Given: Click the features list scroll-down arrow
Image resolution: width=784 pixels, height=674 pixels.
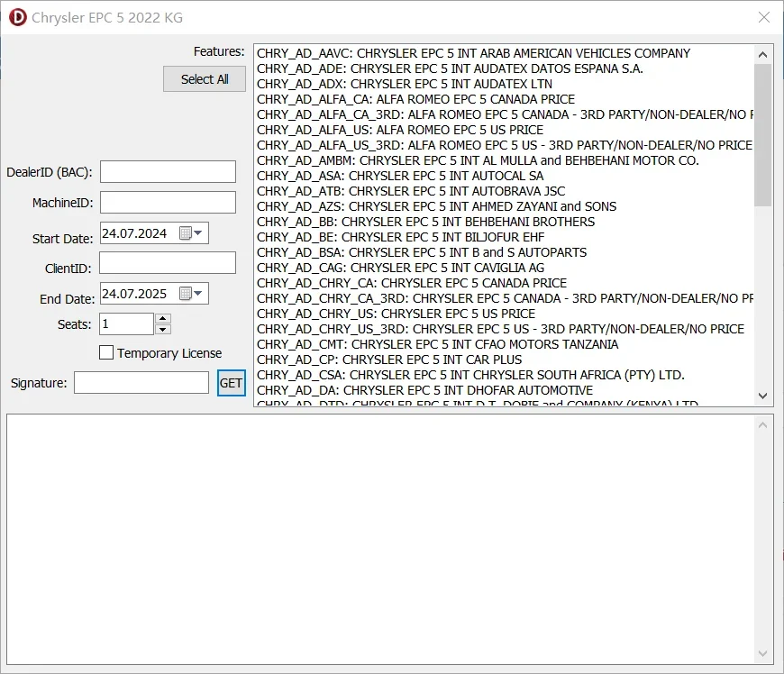Looking at the screenshot, I should (763, 396).
